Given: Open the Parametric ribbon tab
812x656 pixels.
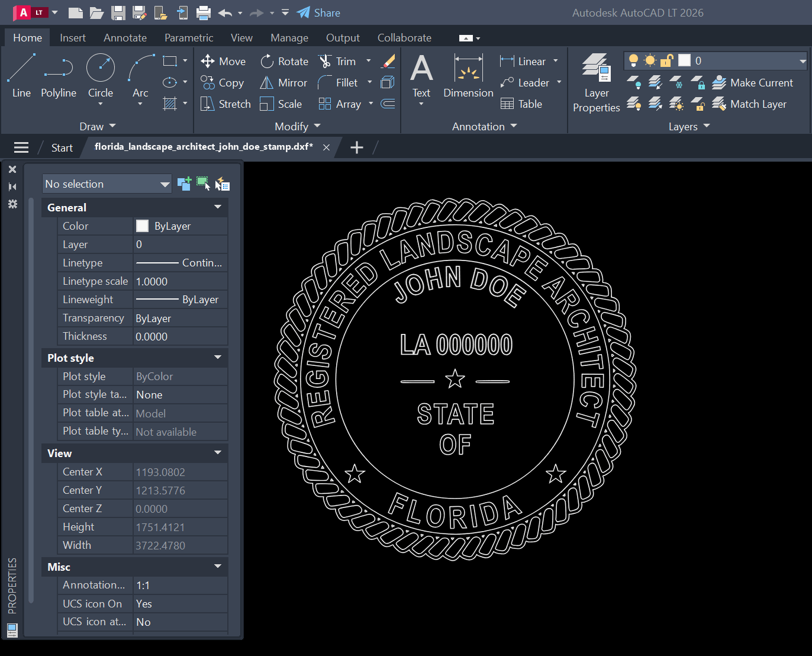Looking at the screenshot, I should (x=189, y=38).
